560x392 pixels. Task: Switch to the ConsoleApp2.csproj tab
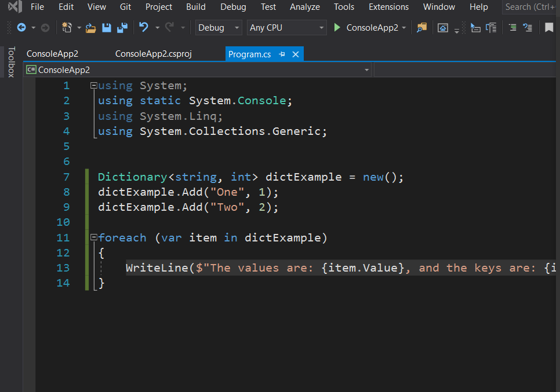[153, 53]
